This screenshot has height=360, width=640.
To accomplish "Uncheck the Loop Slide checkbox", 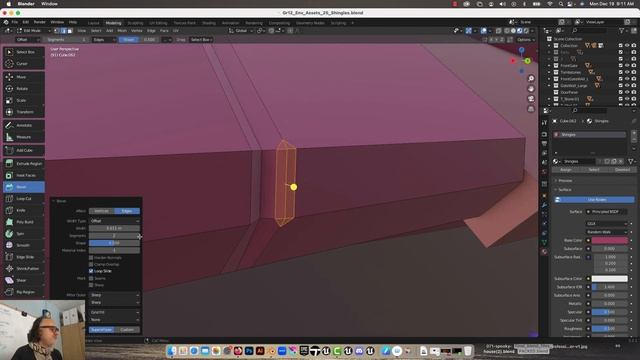I will click(x=91, y=271).
